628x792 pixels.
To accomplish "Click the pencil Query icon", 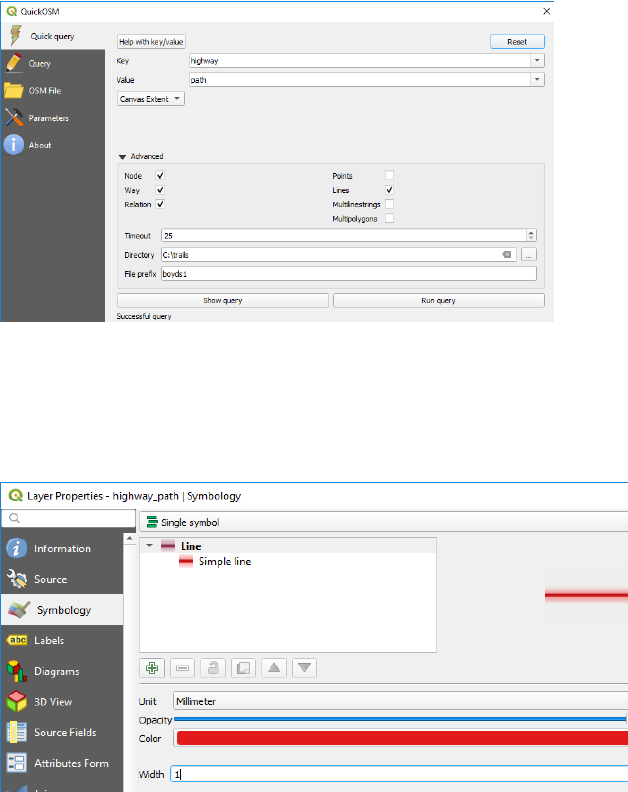I will point(14,63).
